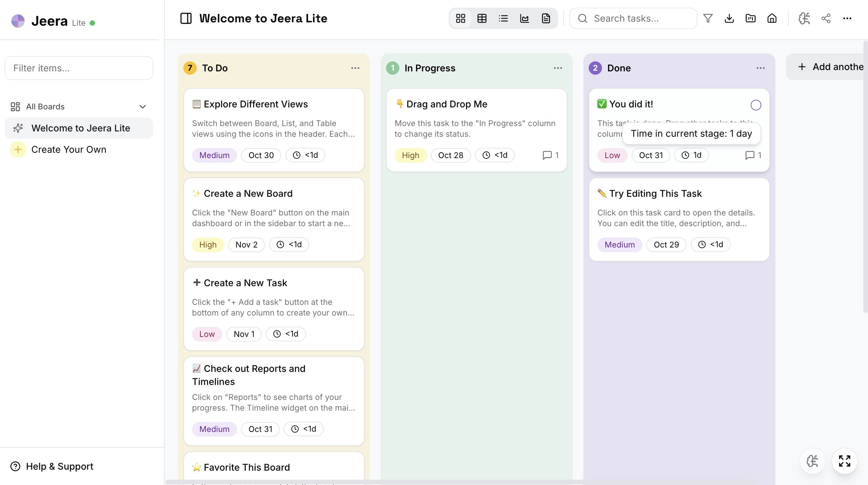The height and width of the screenshot is (485, 868).
Task: Open the To Do column options menu
Action: pyautogui.click(x=355, y=68)
